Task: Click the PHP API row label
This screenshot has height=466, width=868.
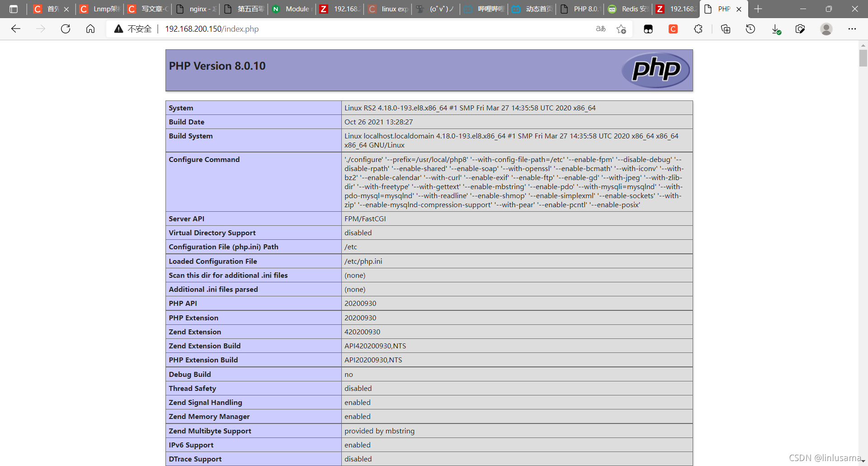Action: [x=183, y=304]
